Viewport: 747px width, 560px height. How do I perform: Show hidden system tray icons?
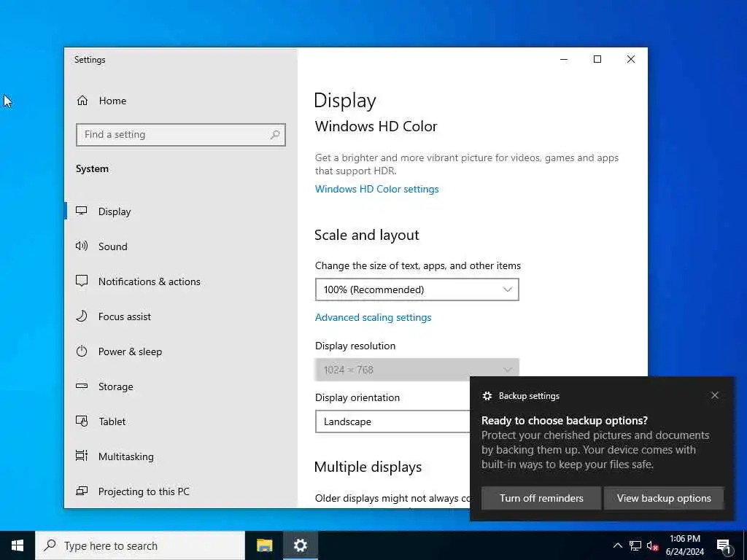coord(617,545)
